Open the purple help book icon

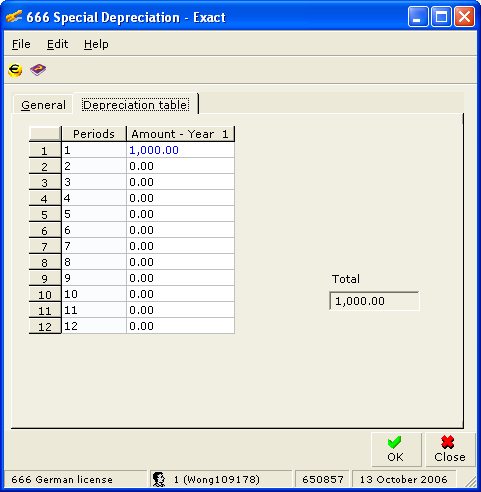point(38,70)
